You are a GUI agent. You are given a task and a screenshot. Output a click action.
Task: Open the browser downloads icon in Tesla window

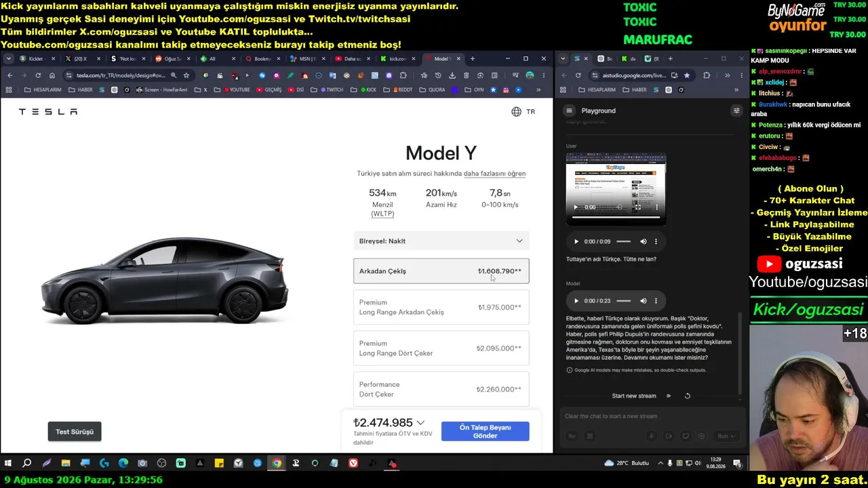tap(452, 75)
